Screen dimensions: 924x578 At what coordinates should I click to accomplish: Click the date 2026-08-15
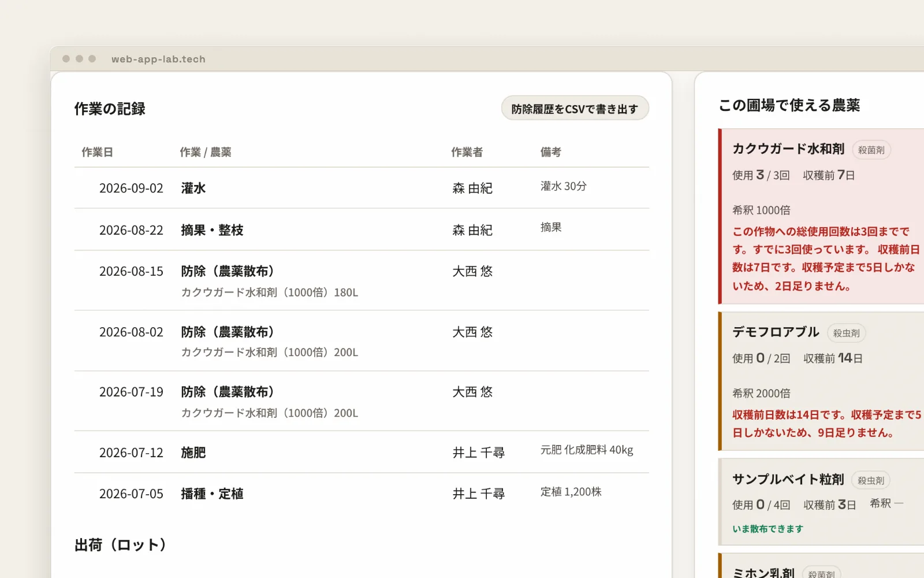(131, 272)
